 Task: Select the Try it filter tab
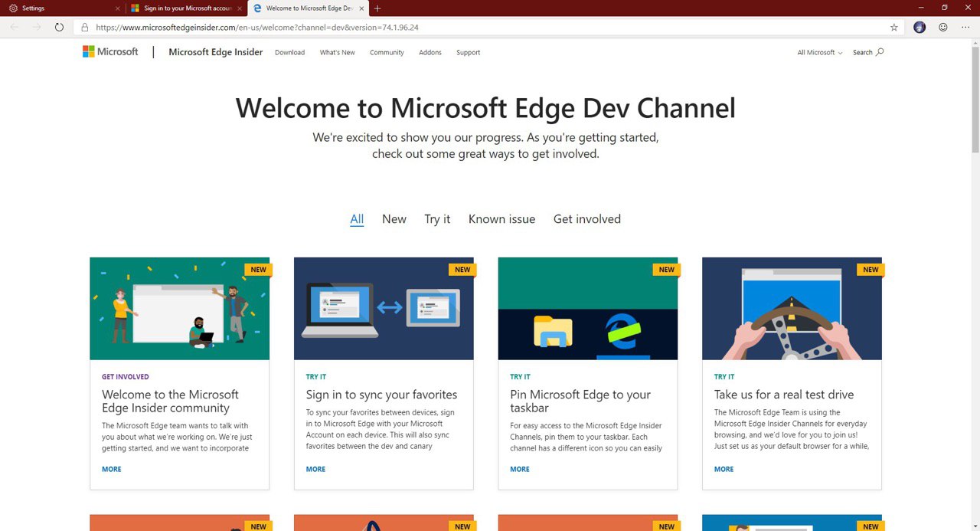(x=437, y=219)
